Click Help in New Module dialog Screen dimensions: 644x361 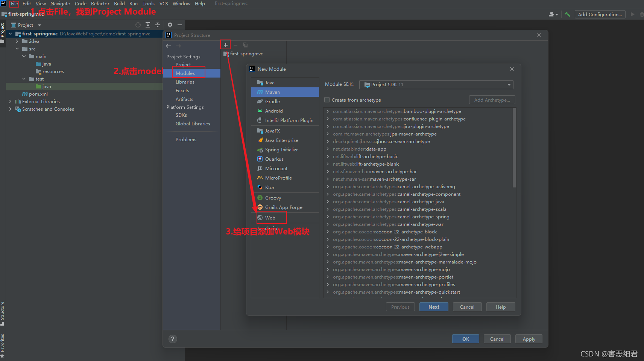(x=501, y=307)
